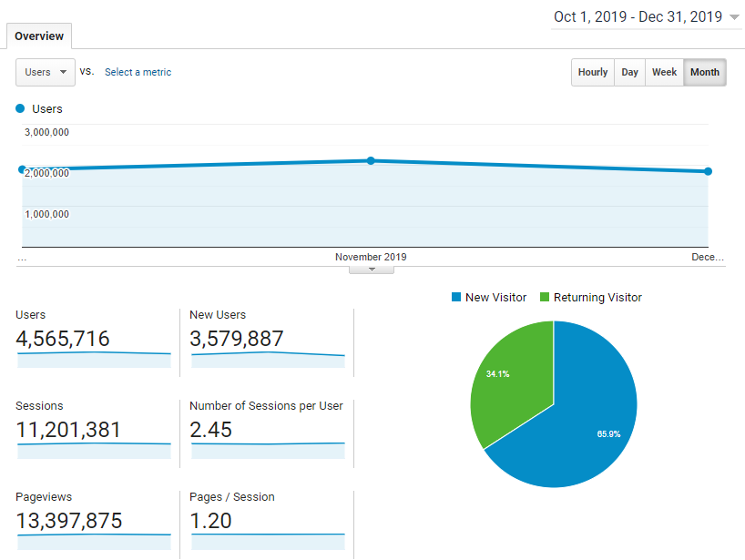Click the November 2019 data point

371,161
